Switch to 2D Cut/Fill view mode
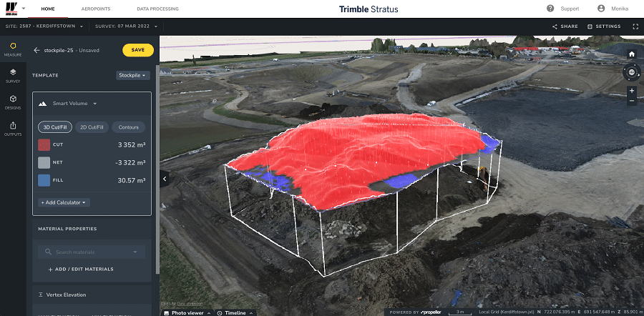Screen dimensions: 644x316 pyautogui.click(x=91, y=127)
